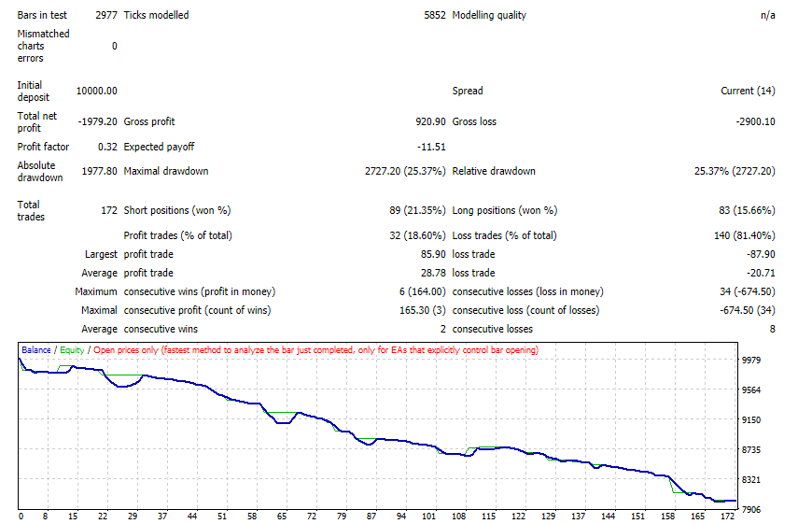
Task: Click the Modelling quality value n/a
Action: pos(768,16)
